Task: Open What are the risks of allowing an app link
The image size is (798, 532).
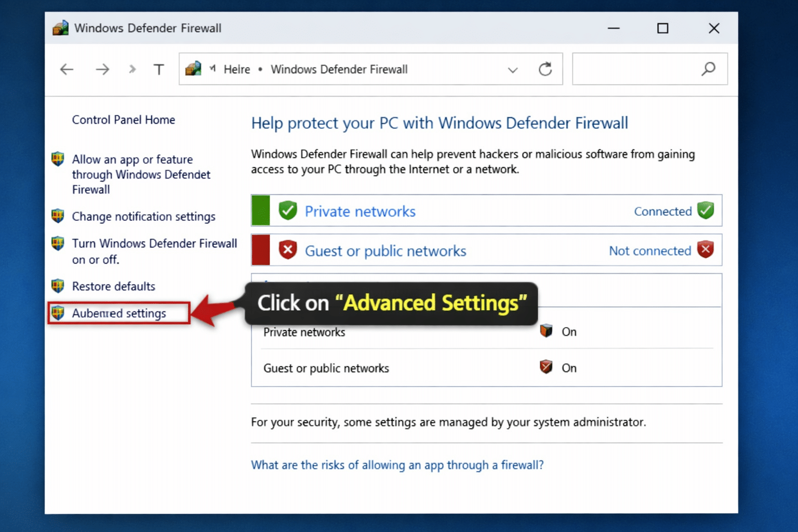Action: (397, 465)
